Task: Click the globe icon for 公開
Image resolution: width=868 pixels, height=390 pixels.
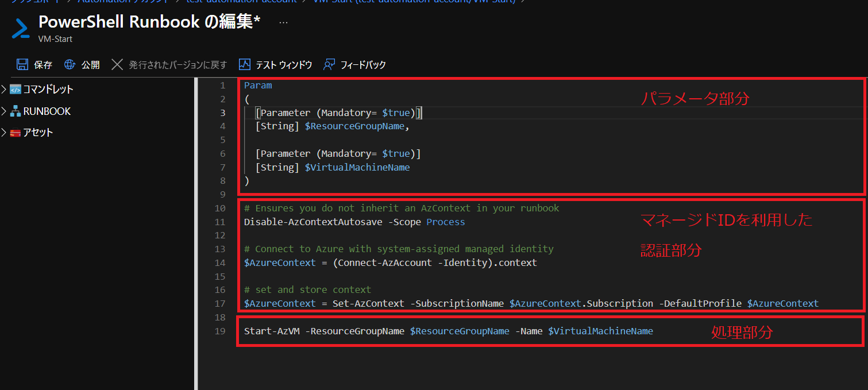Action: pos(70,64)
